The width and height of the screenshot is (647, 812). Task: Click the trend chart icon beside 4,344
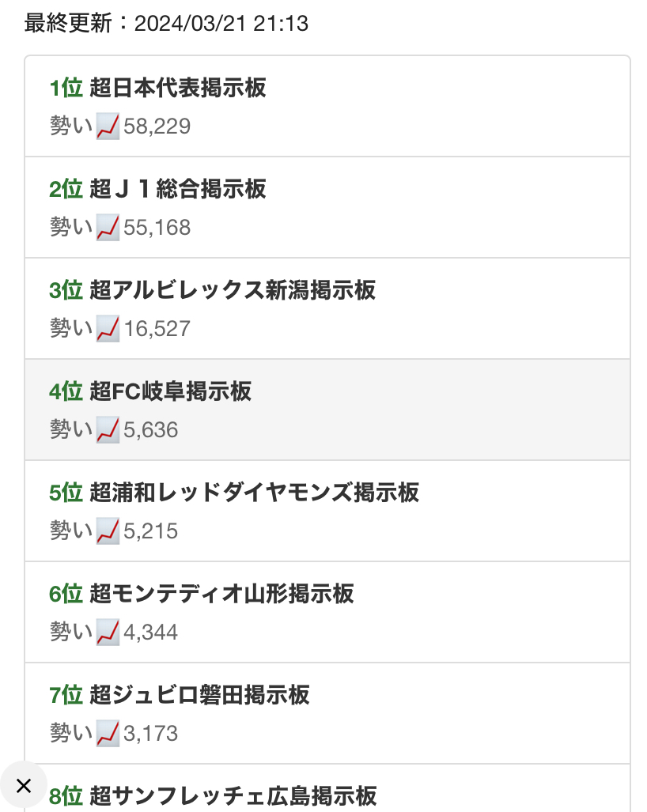click(x=108, y=633)
